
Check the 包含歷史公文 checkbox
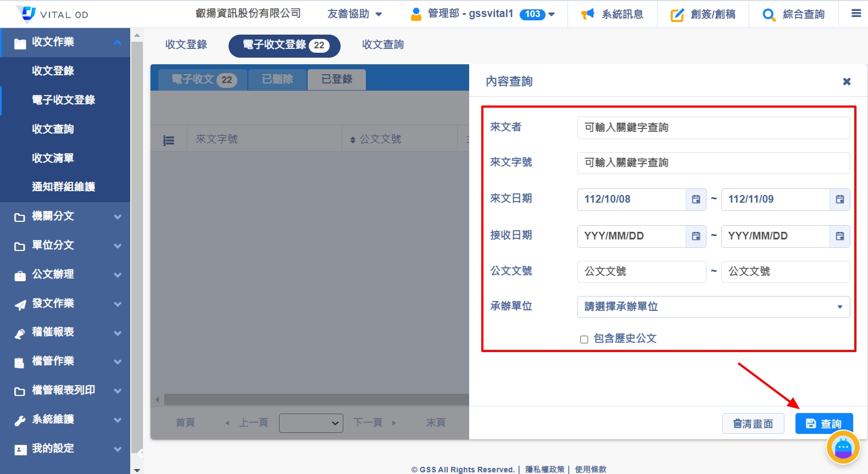coord(584,339)
